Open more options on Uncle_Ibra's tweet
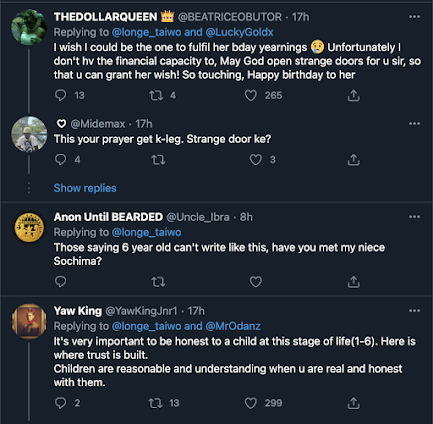 tap(414, 217)
